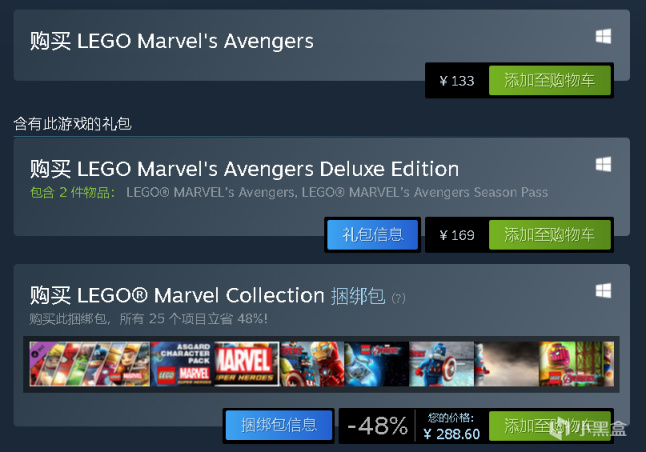Add LEGO Marvel's Avengers ¥133 to cart
This screenshot has height=452, width=646.
[x=549, y=80]
